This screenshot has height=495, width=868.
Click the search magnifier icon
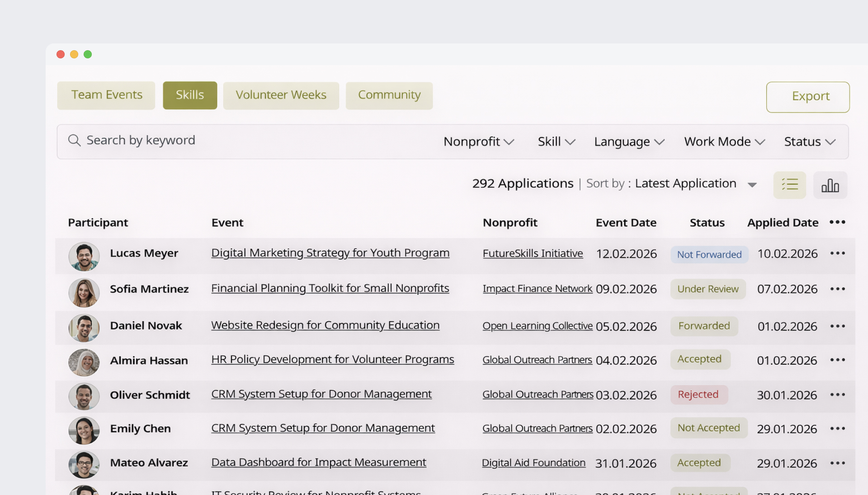pyautogui.click(x=74, y=140)
